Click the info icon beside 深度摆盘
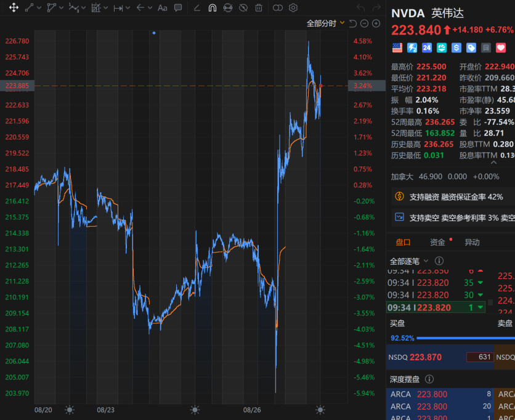The width and height of the screenshot is (515, 420). 429,379
